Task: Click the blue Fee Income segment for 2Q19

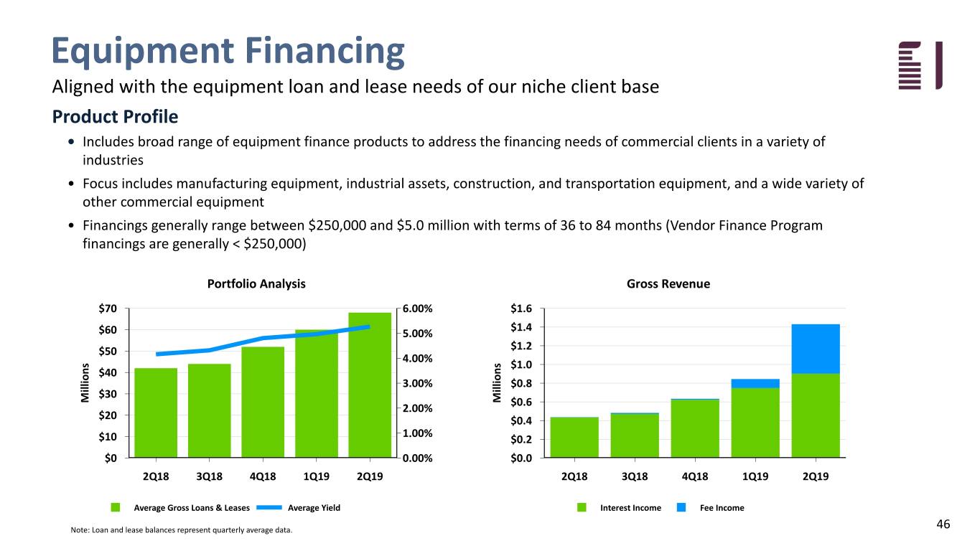Action: click(x=816, y=349)
